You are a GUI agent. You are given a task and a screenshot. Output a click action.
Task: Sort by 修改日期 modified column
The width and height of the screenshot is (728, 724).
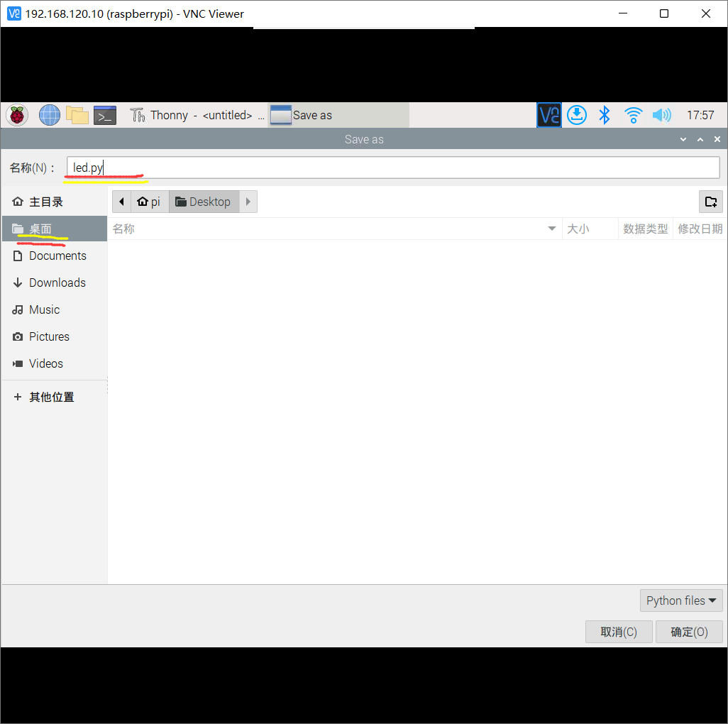pos(700,229)
